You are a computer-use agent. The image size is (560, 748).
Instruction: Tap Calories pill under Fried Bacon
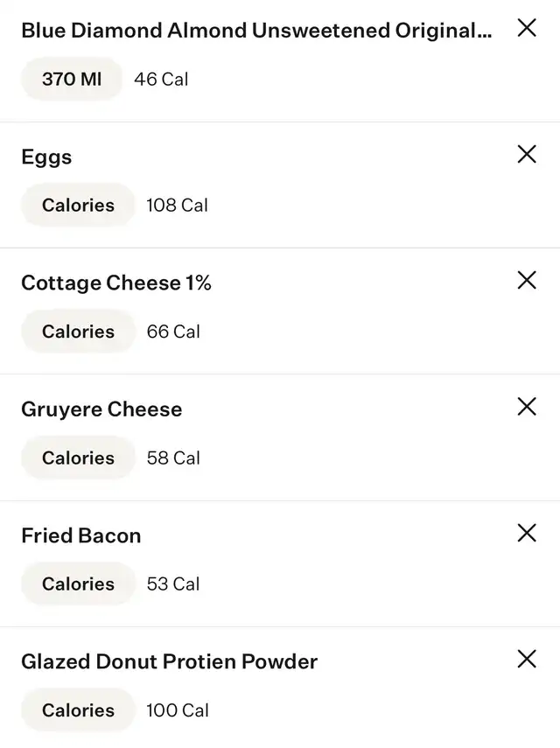(78, 584)
